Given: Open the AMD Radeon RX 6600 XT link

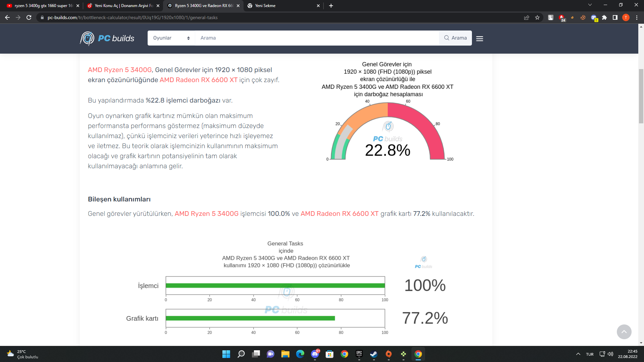Looking at the screenshot, I should tap(198, 80).
